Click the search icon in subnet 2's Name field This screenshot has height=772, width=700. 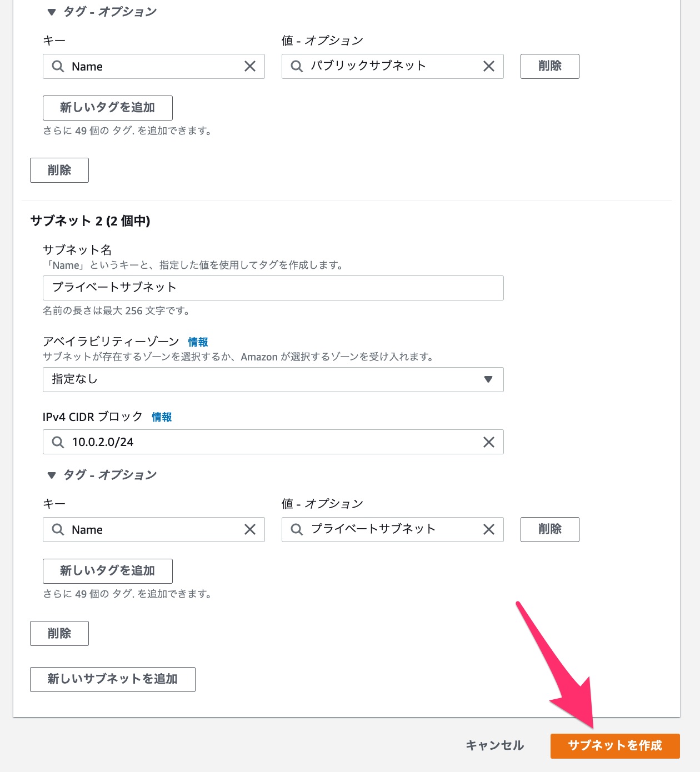point(58,529)
